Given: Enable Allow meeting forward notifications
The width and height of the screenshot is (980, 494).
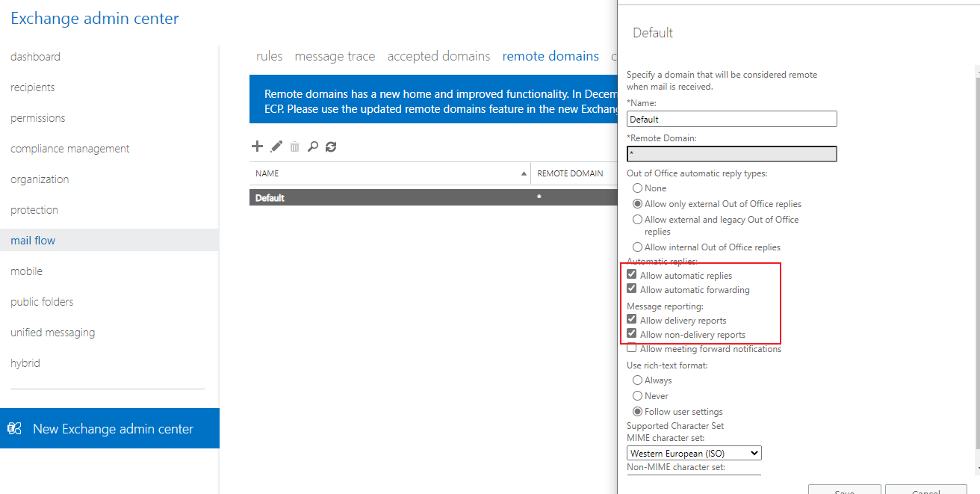Looking at the screenshot, I should pos(631,348).
